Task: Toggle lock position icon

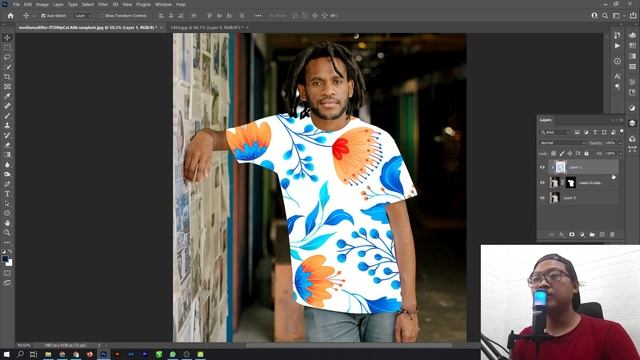Action: 570,153
